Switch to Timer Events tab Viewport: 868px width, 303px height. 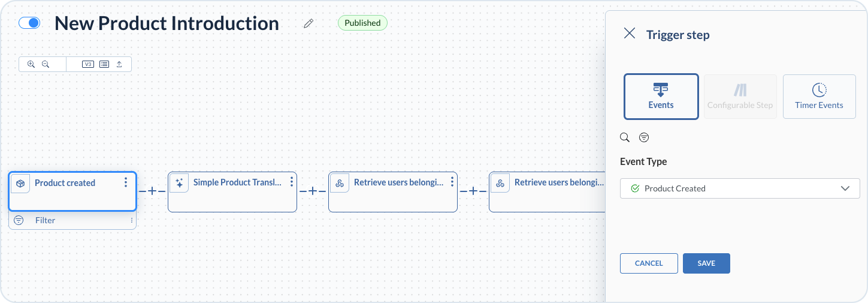click(819, 97)
